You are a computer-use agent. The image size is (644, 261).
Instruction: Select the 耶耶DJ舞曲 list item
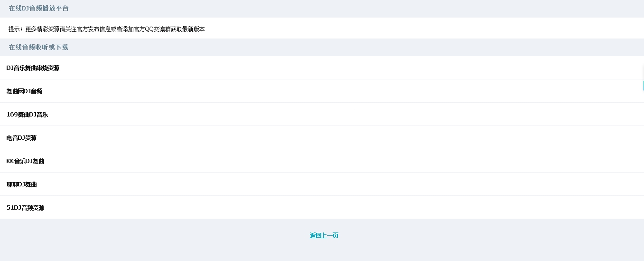[21, 184]
